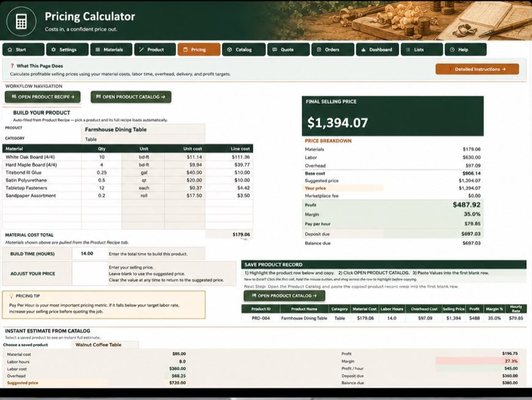
Task: Open the Start tab
Action: coord(23,50)
